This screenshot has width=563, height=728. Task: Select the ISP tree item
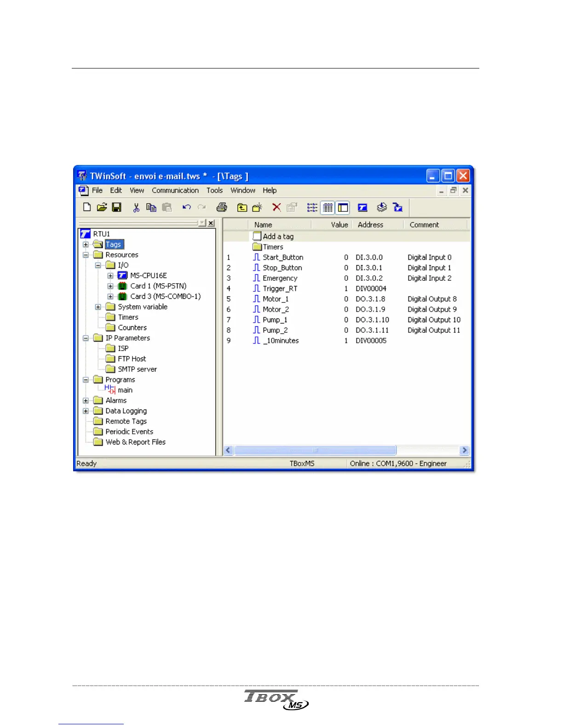pos(123,348)
